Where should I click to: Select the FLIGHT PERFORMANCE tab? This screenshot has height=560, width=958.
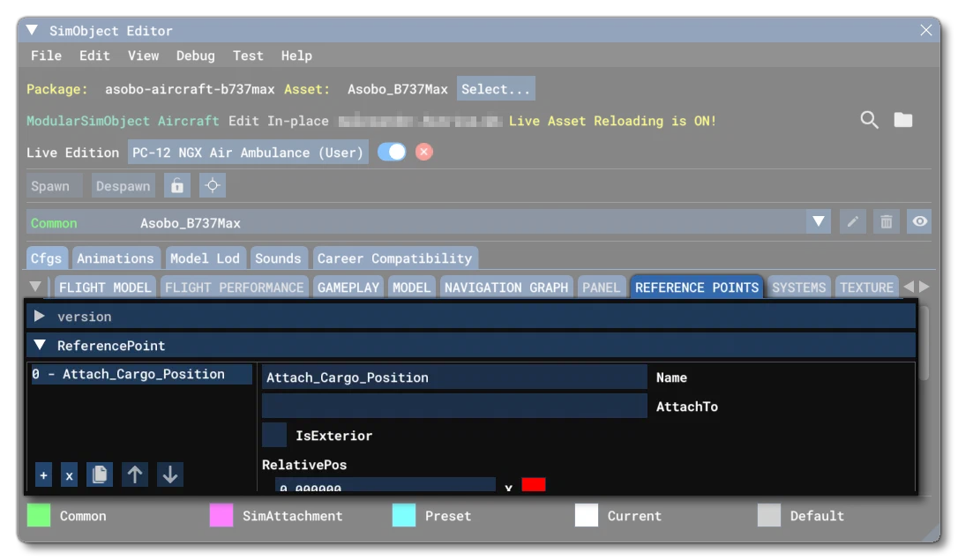click(235, 287)
